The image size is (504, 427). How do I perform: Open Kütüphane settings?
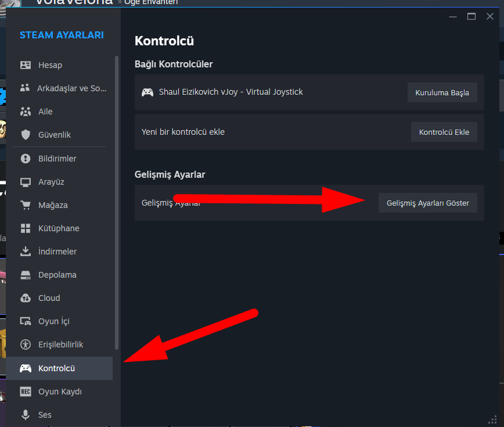tap(59, 228)
